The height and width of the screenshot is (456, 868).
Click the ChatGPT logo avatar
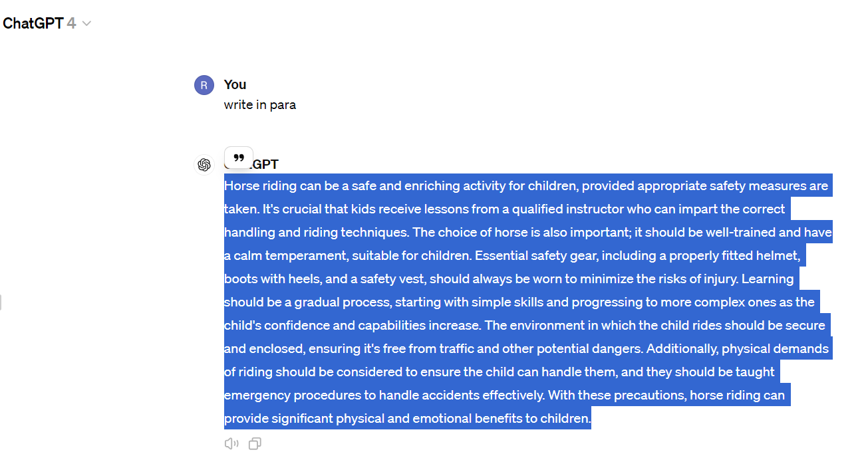point(204,164)
